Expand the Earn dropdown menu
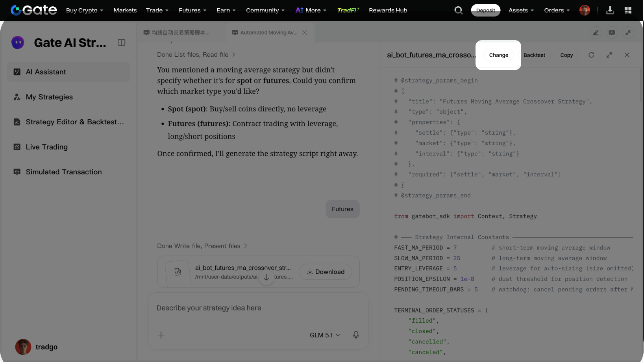 [x=226, y=10]
